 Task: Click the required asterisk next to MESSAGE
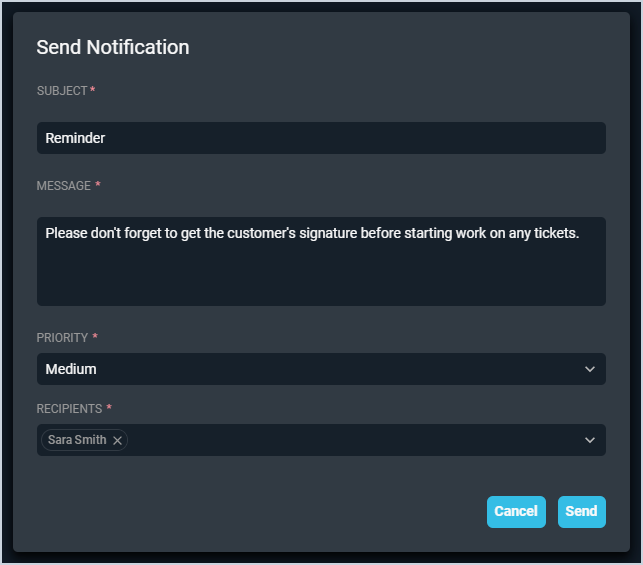point(98,186)
